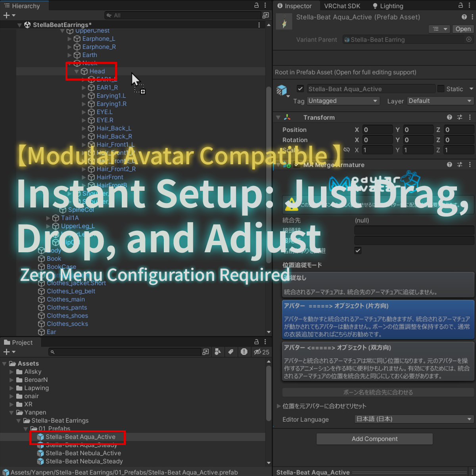The image size is (476, 476).
Task: Click the Open prefab button
Action: (463, 29)
